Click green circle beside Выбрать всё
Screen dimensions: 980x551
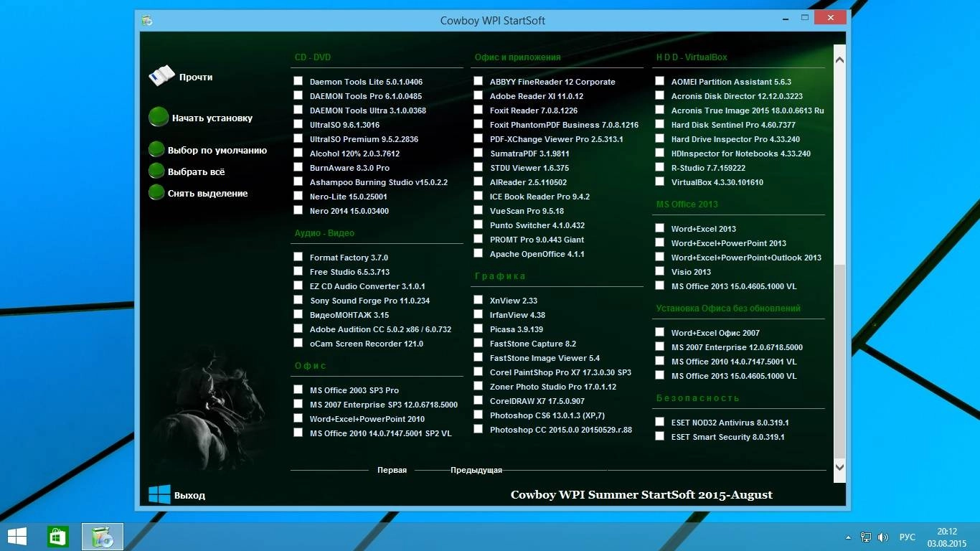pos(156,171)
